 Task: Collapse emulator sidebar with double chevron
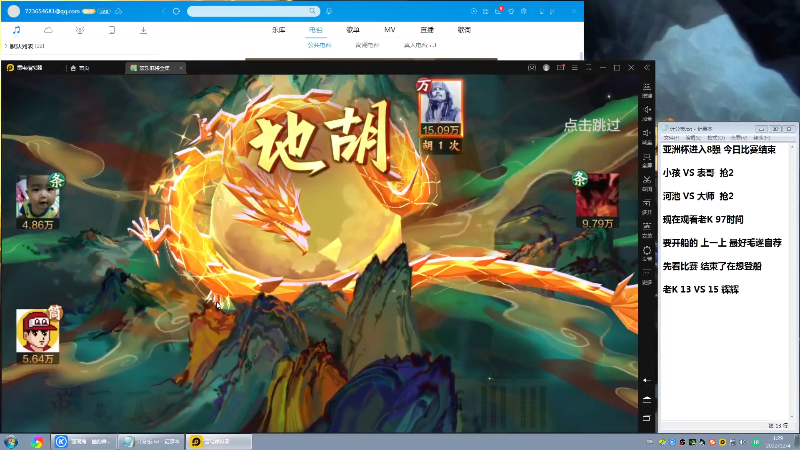tap(647, 67)
